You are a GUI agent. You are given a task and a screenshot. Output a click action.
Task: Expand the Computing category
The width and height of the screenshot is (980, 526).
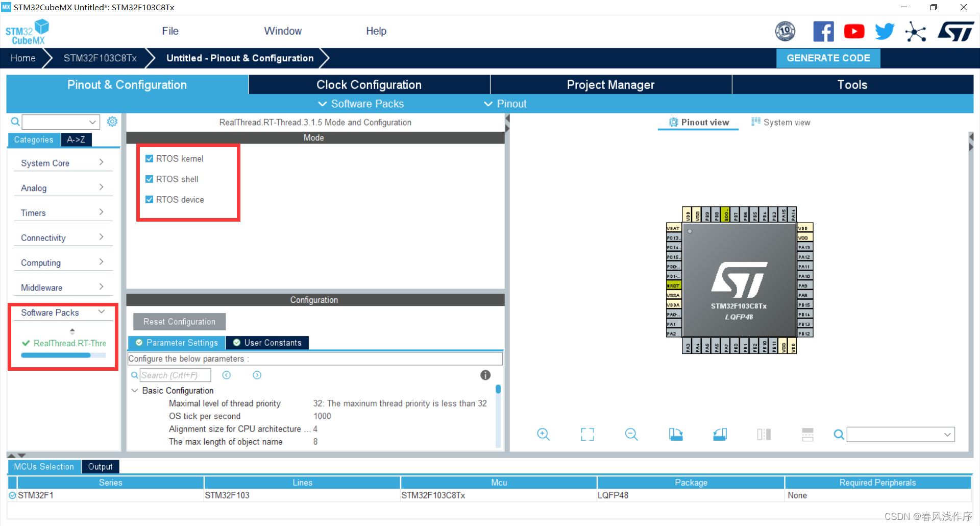(x=62, y=263)
